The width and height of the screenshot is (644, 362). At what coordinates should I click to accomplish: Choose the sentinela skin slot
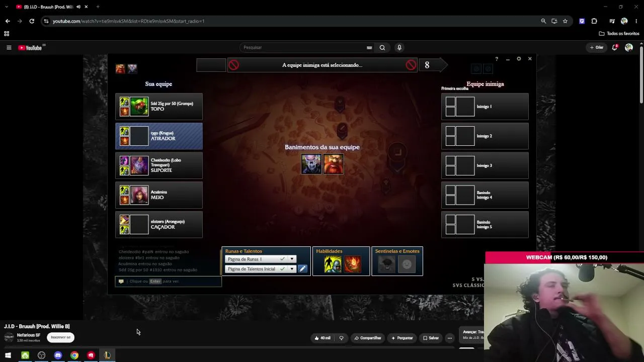tap(387, 264)
